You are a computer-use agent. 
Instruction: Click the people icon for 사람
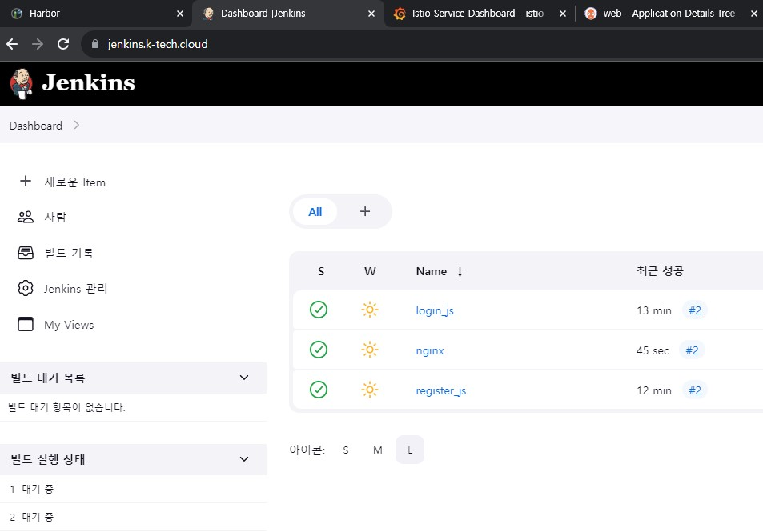26,217
